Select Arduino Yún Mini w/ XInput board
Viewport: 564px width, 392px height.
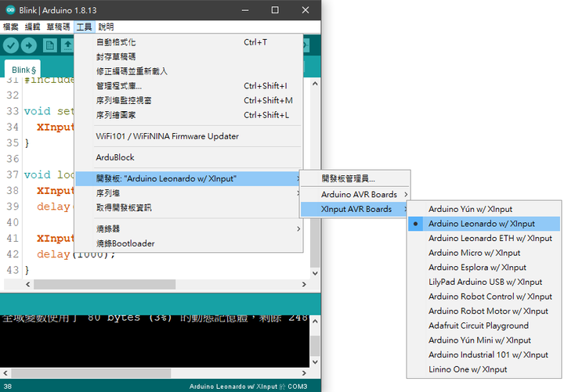(484, 340)
